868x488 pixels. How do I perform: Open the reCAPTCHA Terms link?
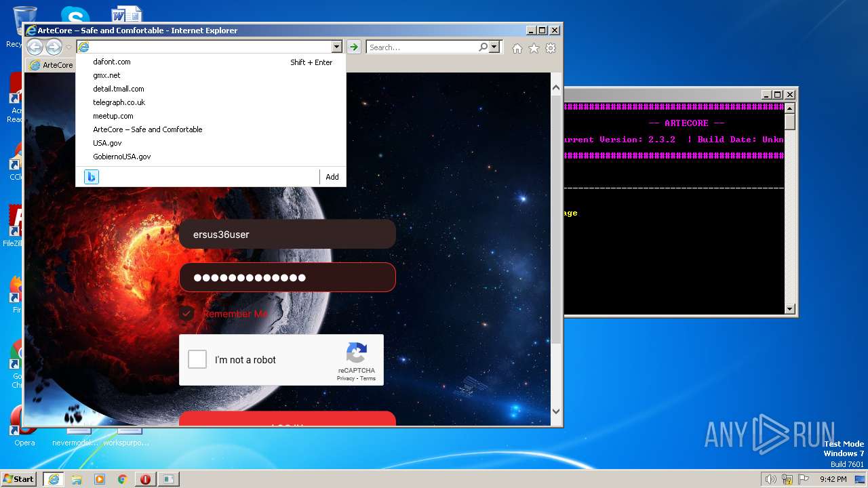368,378
